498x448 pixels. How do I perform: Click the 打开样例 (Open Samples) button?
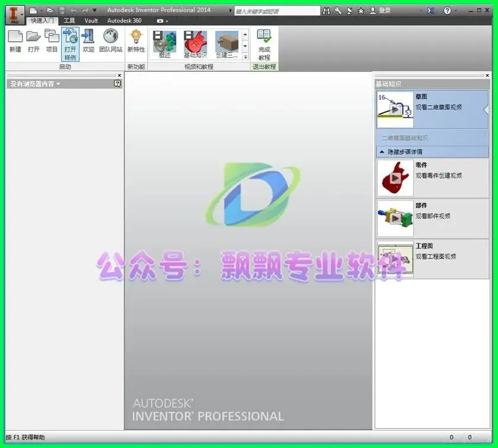pyautogui.click(x=70, y=44)
